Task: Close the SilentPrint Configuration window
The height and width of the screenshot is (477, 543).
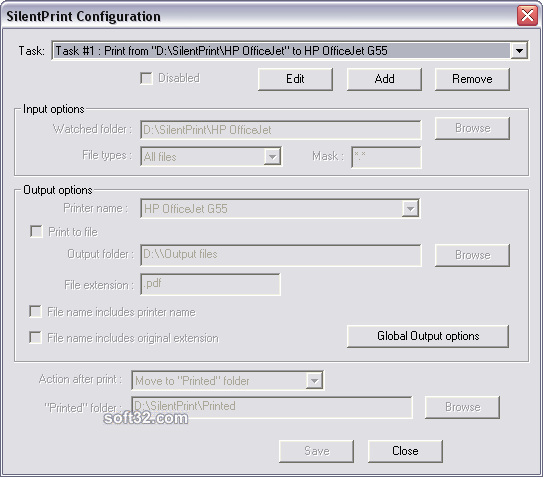Action: point(527,16)
